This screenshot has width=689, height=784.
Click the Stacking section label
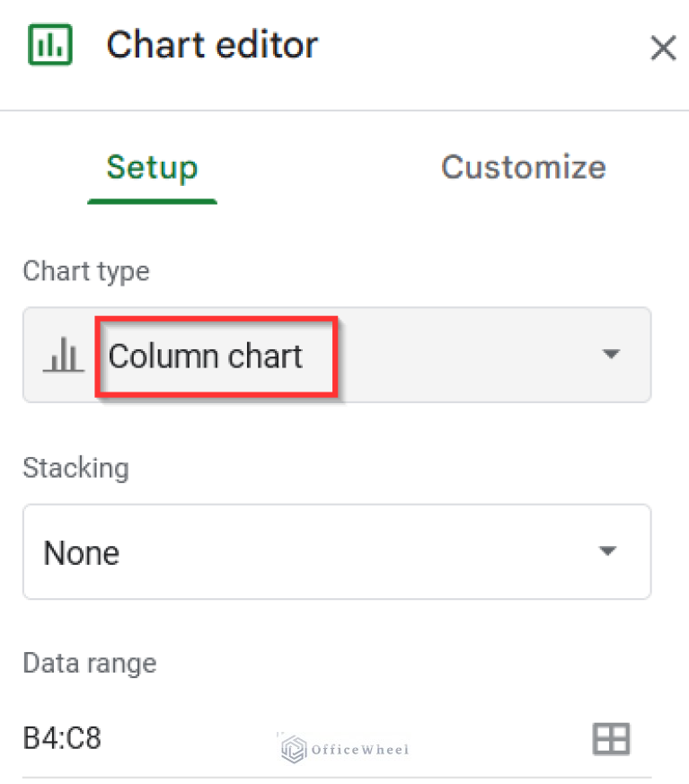(x=75, y=468)
